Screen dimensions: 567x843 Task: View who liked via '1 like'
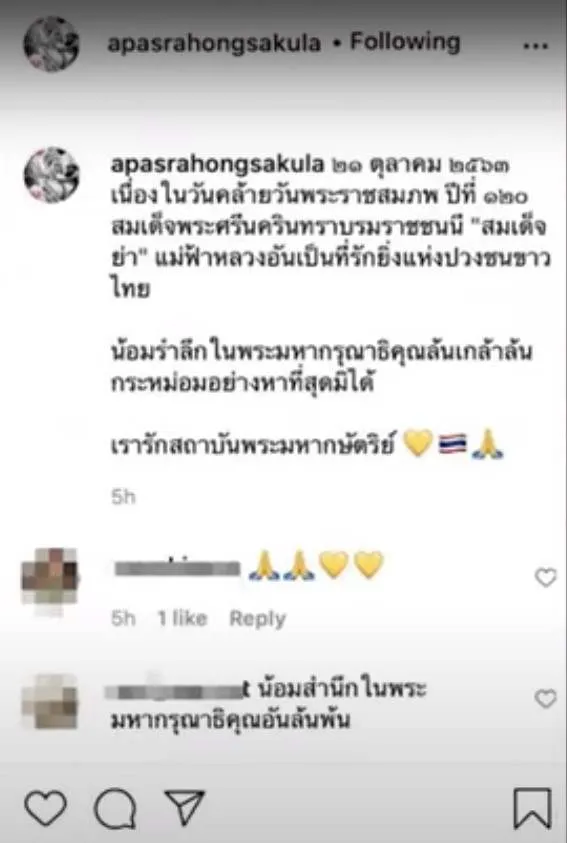pyautogui.click(x=182, y=618)
